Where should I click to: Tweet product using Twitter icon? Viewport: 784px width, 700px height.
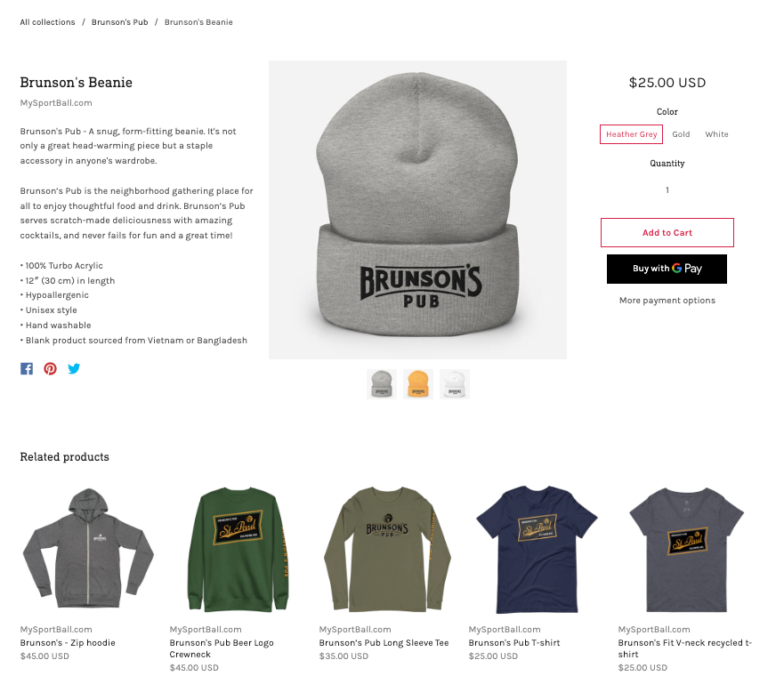(74, 369)
